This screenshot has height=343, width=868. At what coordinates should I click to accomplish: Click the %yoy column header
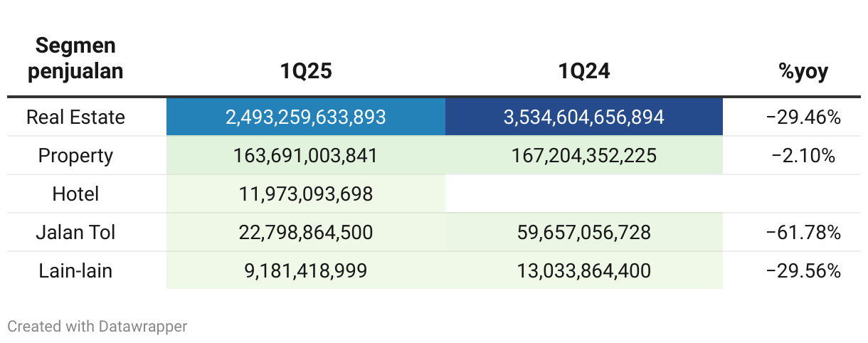pos(803,71)
